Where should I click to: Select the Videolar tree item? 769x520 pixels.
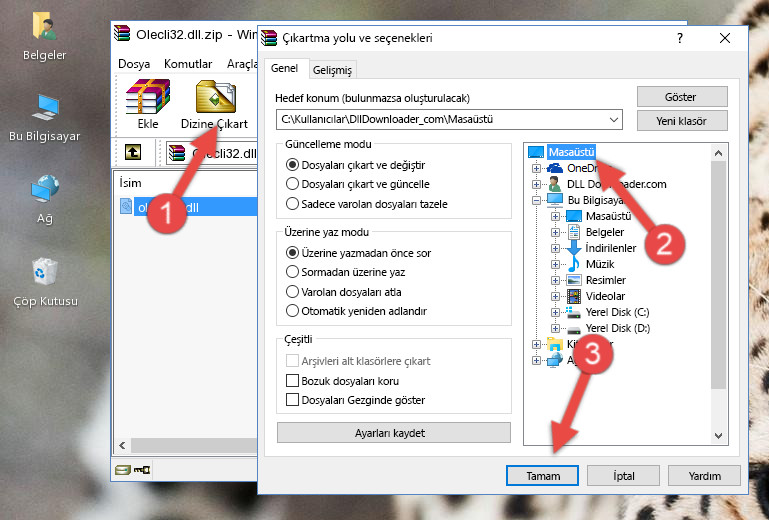[x=605, y=296]
